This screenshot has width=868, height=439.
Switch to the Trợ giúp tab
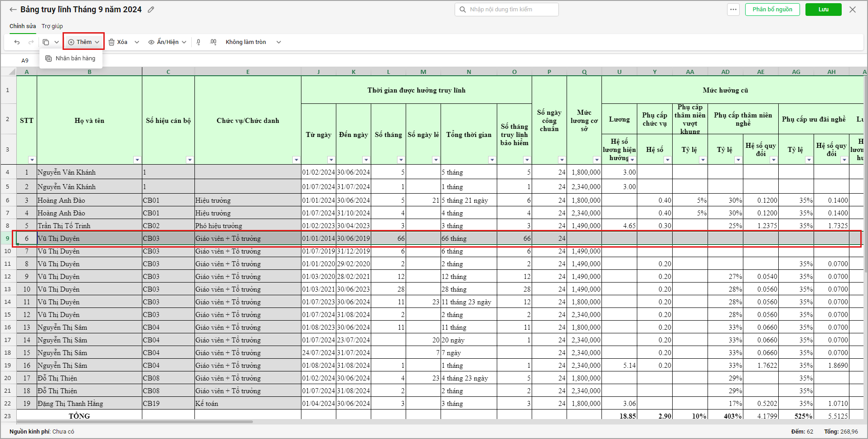coord(52,26)
